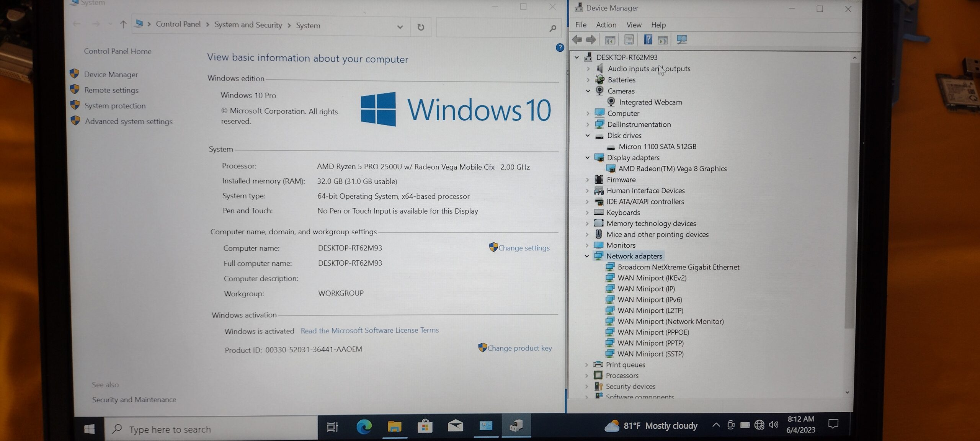Click the network globe icon in system tray

point(759,425)
